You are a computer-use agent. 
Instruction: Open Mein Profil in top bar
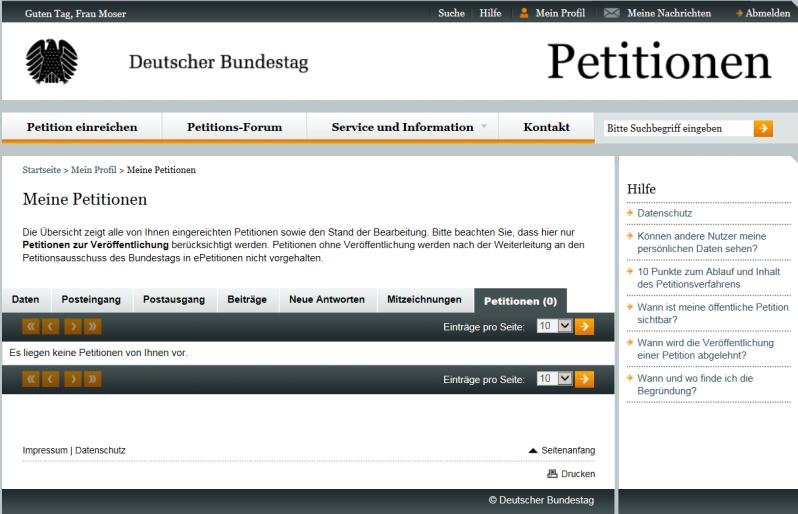tap(560, 13)
